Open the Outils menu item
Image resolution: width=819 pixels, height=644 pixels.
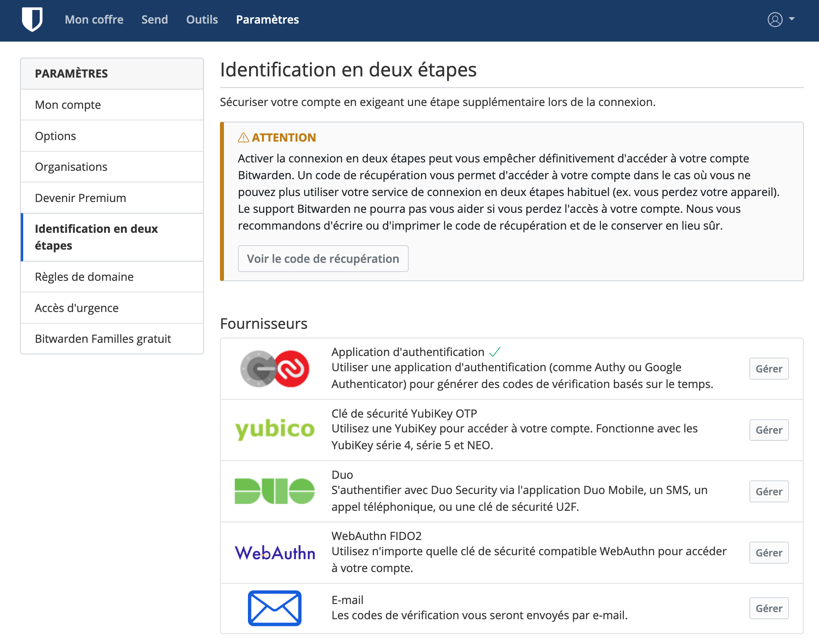click(x=202, y=20)
